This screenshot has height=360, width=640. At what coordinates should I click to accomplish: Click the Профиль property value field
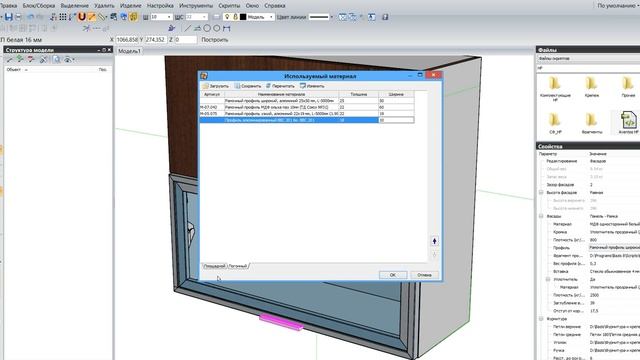(x=614, y=247)
